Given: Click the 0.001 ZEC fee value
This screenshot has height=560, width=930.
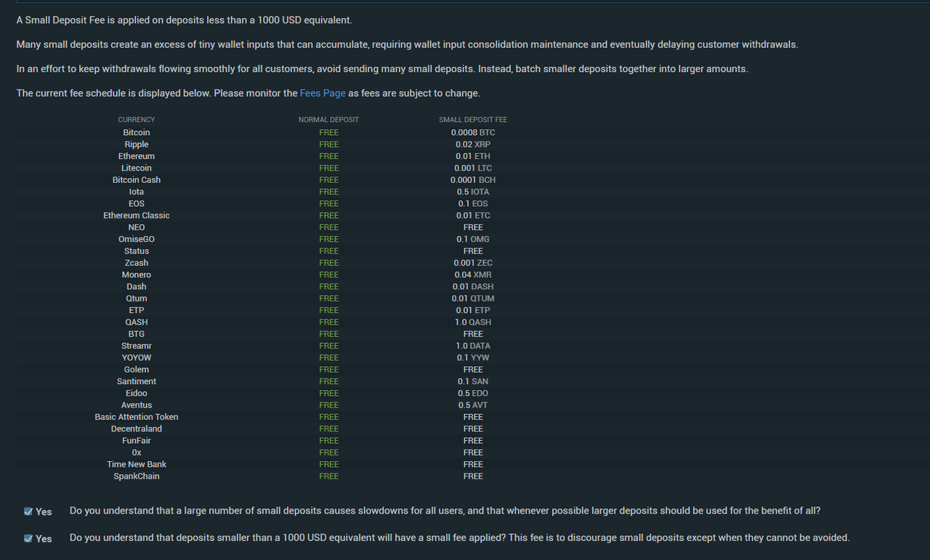Looking at the screenshot, I should (473, 263).
